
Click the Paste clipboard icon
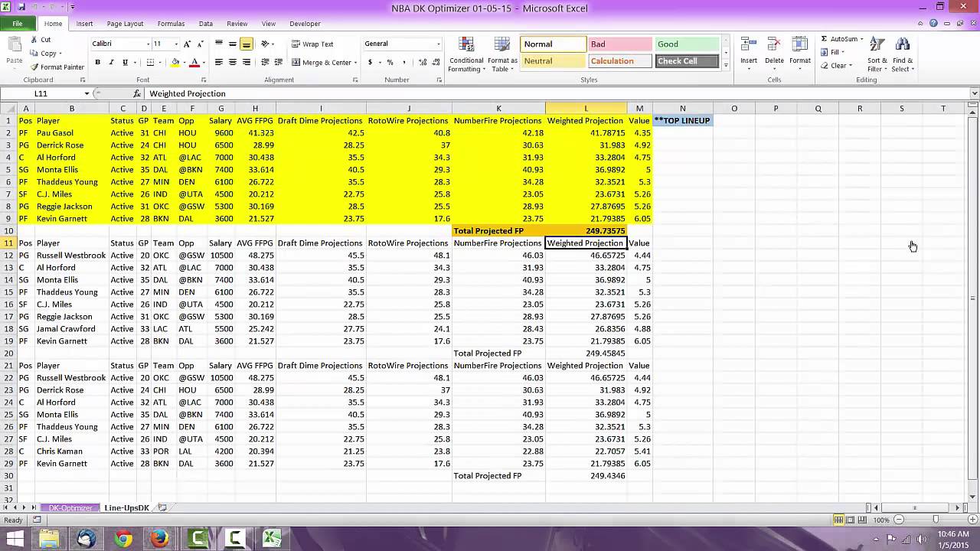14,44
